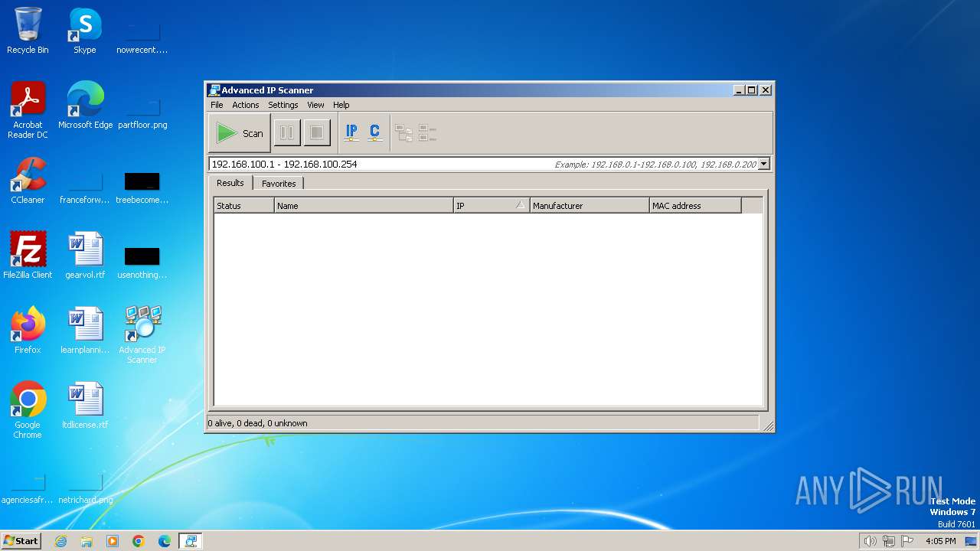Select the usenothing... desktop file
980x551 pixels.
click(142, 263)
